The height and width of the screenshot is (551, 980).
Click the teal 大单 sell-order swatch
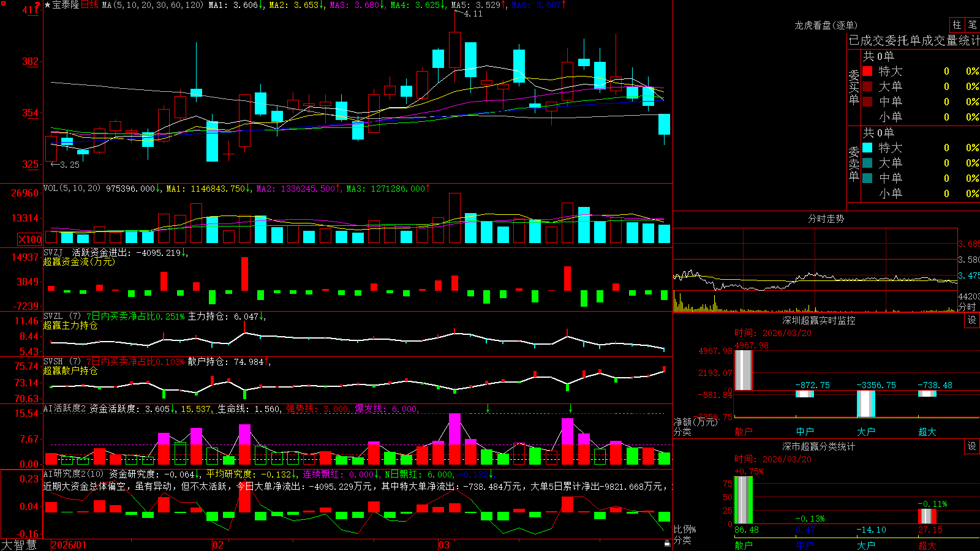tap(867, 163)
